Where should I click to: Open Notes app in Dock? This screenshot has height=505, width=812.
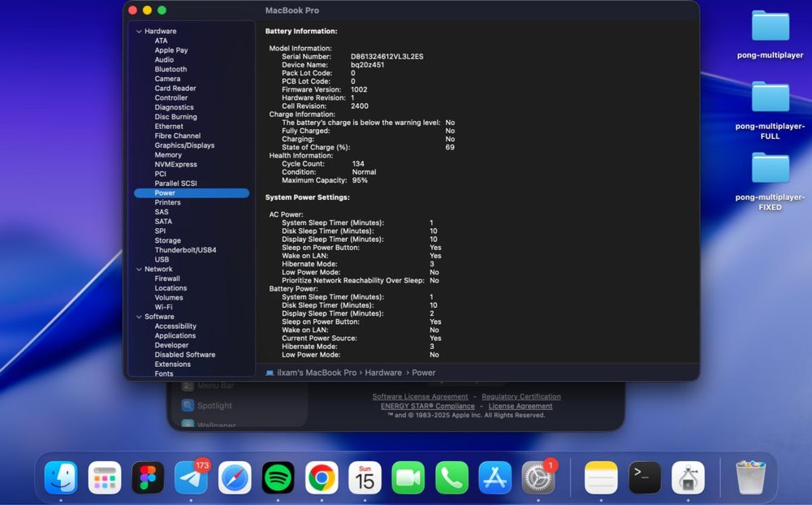point(601,477)
